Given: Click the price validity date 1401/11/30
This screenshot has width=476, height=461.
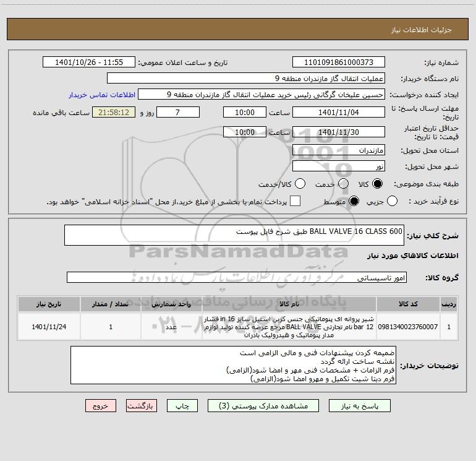Looking at the screenshot, I should [x=339, y=132].
